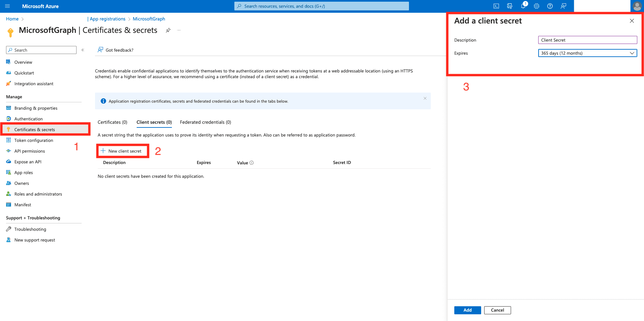Image resolution: width=644 pixels, height=321 pixels.
Task: Switch to Federated credentials tab
Action: pyautogui.click(x=205, y=122)
